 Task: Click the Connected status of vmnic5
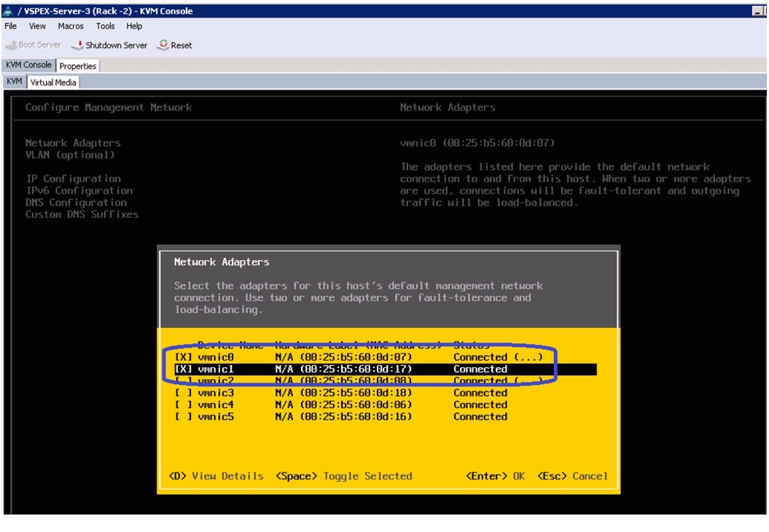coord(480,416)
